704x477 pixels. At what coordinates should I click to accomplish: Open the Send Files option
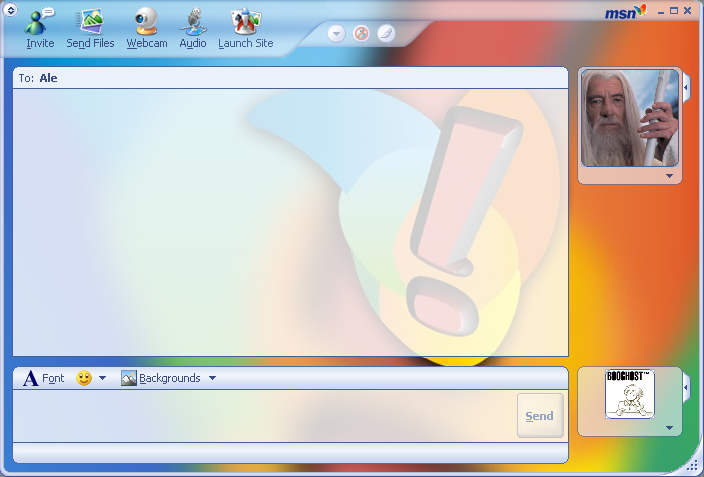click(90, 22)
